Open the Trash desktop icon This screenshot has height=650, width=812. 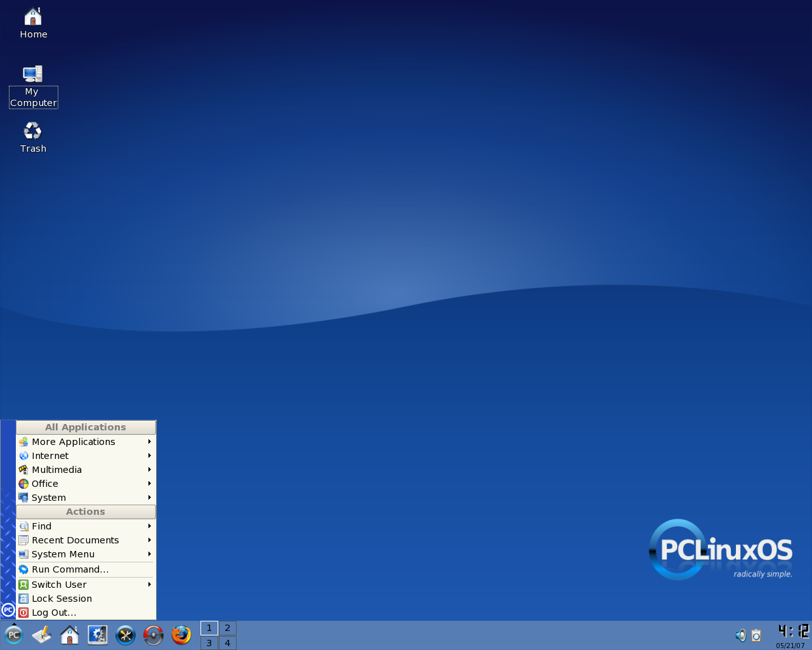click(x=33, y=137)
